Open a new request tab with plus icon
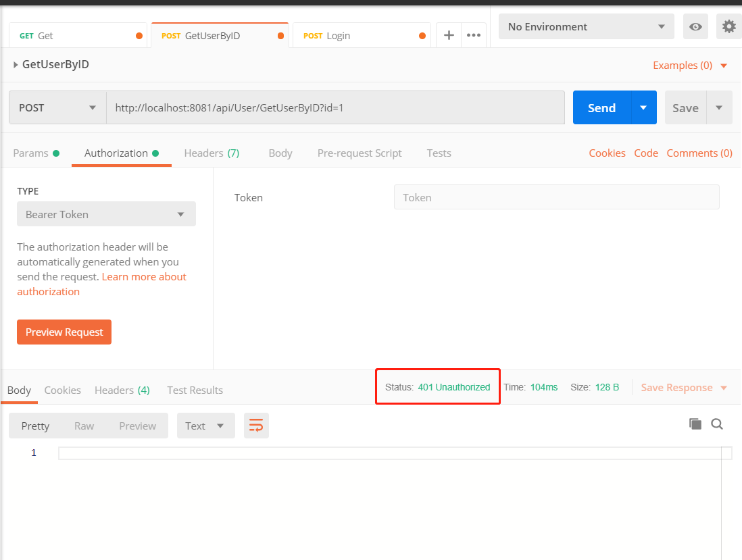 [x=449, y=36]
